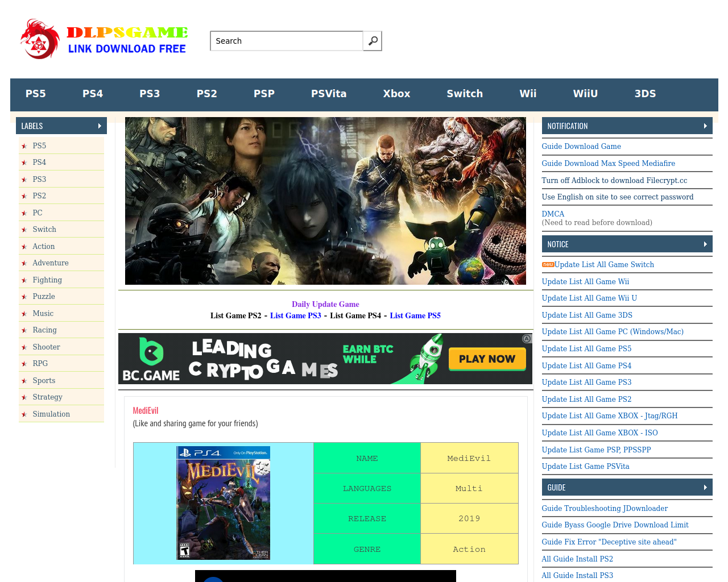Viewport: 728px width, 582px height.
Task: Open Guide Download Max Speed Mediafire
Action: point(609,164)
